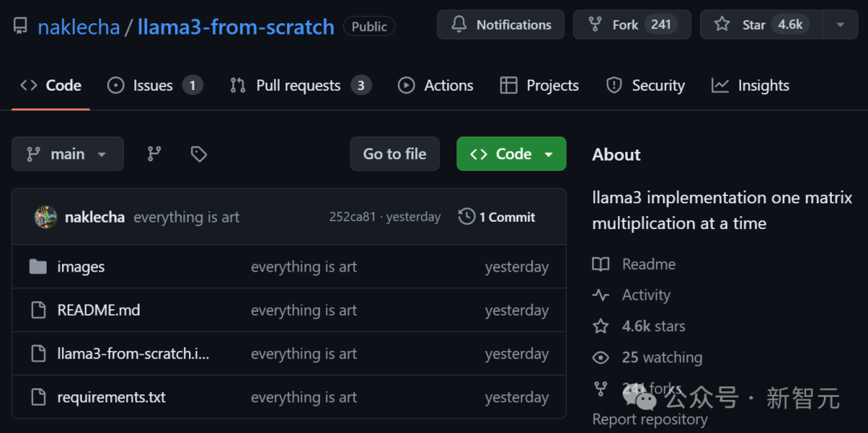
Task: View commit history via 1 Commit
Action: [x=497, y=218]
